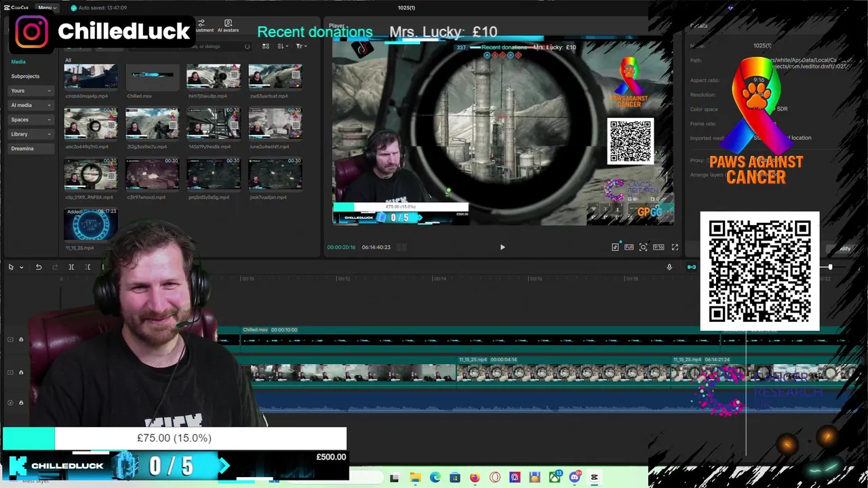The width and height of the screenshot is (868, 488).
Task: Adjust the timeline zoom slider
Action: 830,267
